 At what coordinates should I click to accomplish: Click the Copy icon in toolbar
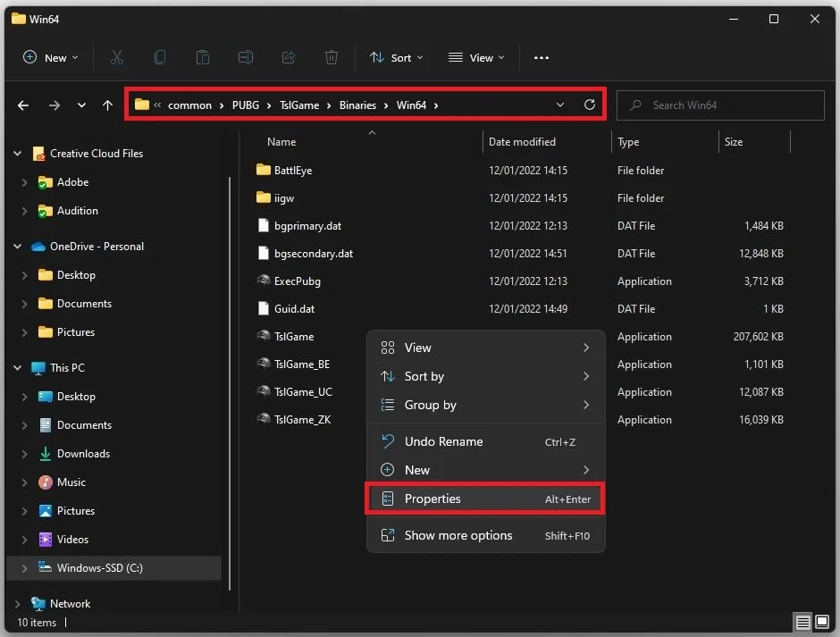160,57
